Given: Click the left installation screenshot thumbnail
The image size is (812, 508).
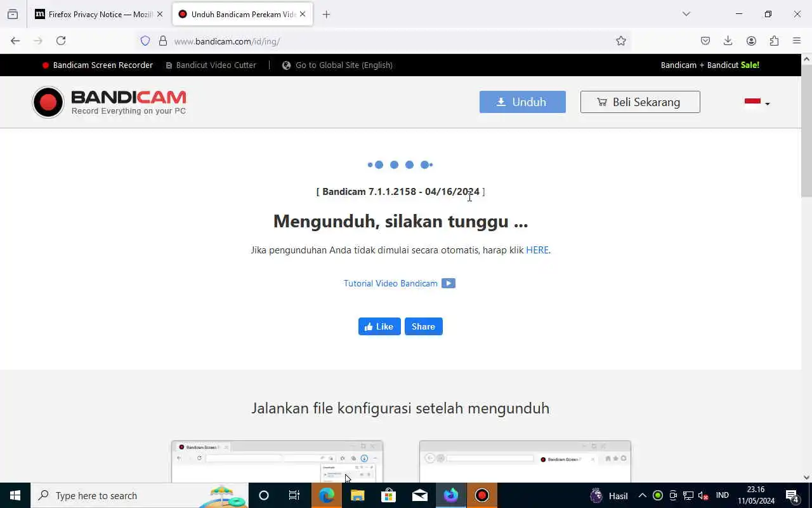Looking at the screenshot, I should pyautogui.click(x=277, y=462).
